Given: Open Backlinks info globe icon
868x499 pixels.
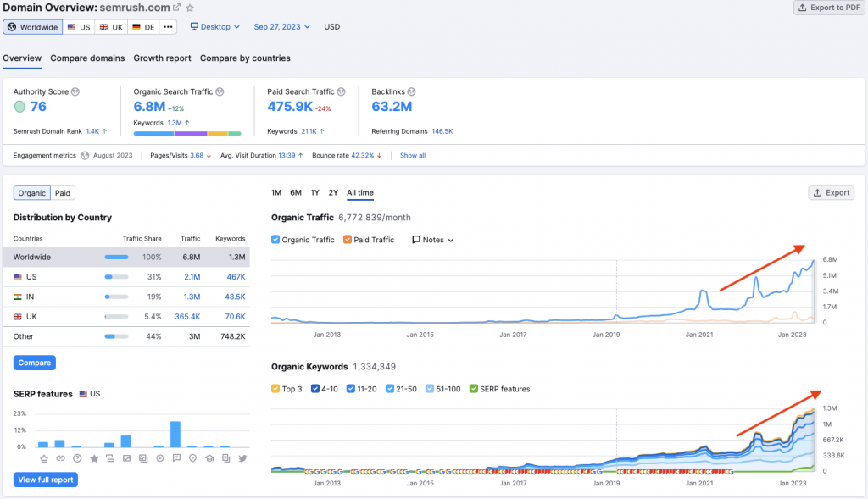Looking at the screenshot, I should point(411,91).
